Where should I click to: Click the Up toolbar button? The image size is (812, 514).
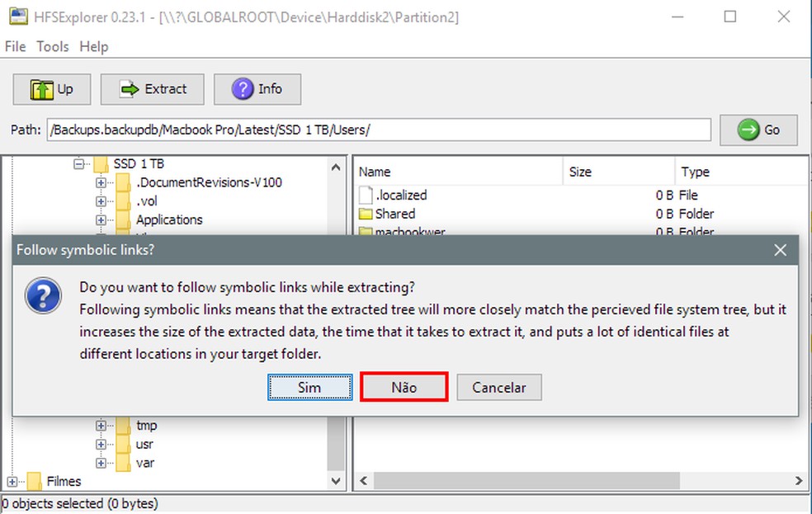[52, 89]
